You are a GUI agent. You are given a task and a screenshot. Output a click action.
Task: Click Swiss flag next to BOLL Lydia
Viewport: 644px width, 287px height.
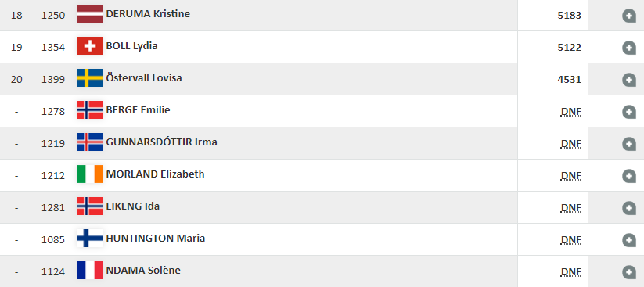pos(90,45)
